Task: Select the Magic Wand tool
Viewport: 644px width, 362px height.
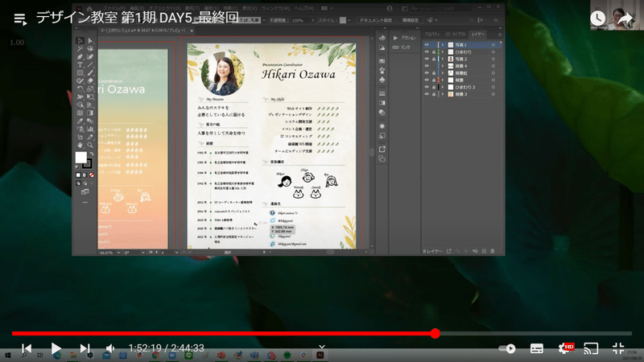Action: tap(80, 48)
